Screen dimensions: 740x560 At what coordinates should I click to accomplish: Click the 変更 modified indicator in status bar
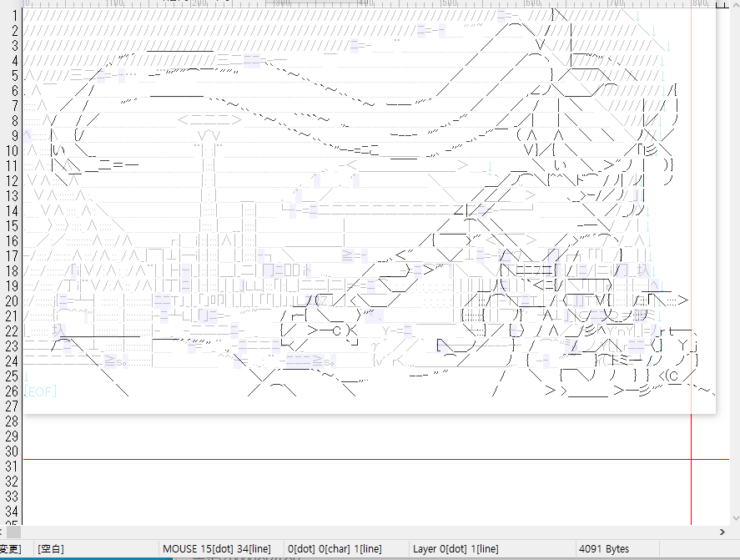tap(10, 548)
